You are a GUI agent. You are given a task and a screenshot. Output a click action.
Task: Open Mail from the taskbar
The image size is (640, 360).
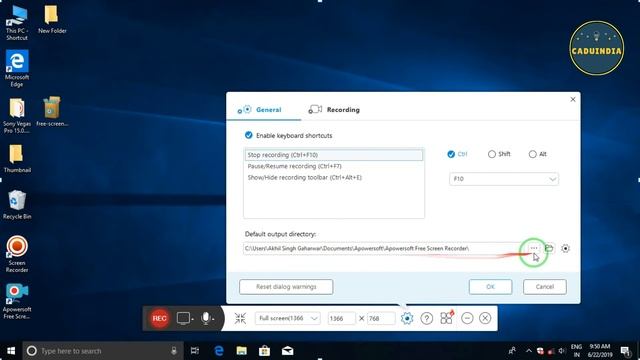click(287, 351)
